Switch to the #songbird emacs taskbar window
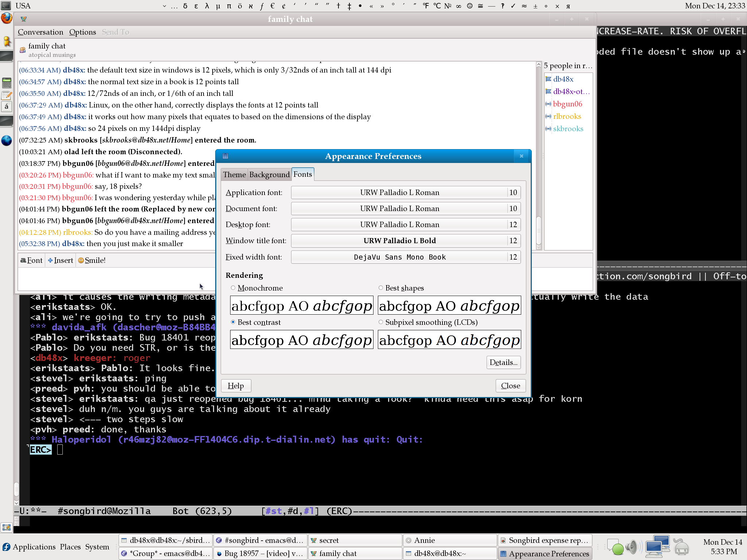Image resolution: width=747 pixels, height=560 pixels. (x=260, y=540)
